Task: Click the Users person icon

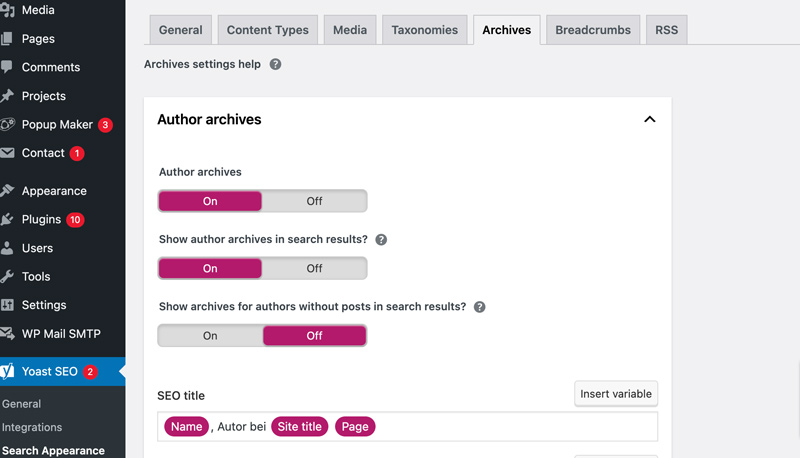Action: pos(7,248)
